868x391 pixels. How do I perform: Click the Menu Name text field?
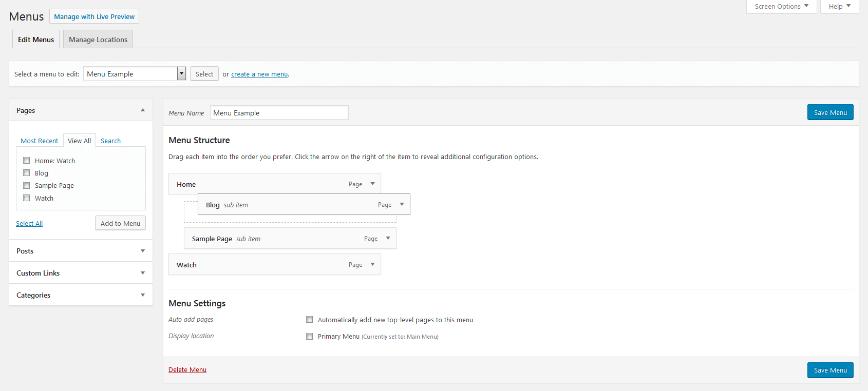pyautogui.click(x=279, y=113)
